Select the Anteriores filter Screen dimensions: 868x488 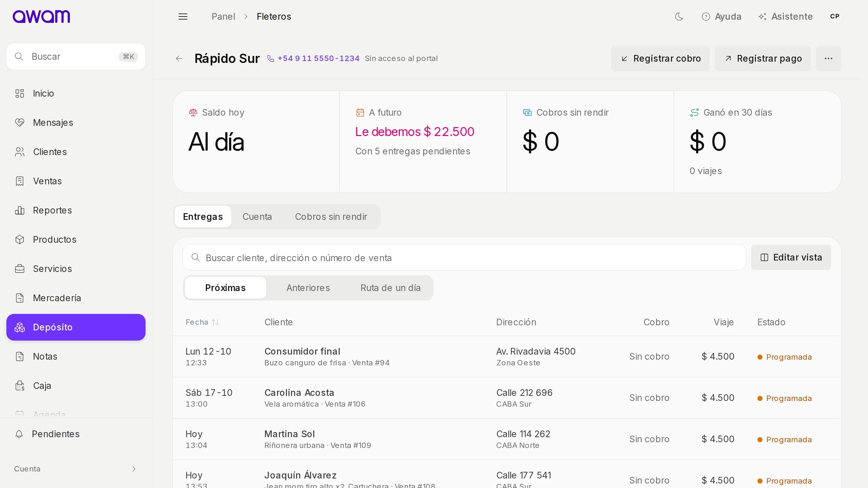[308, 288]
